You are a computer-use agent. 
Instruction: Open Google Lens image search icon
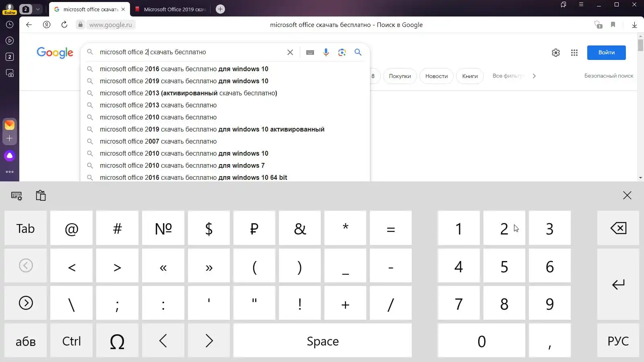pyautogui.click(x=342, y=52)
